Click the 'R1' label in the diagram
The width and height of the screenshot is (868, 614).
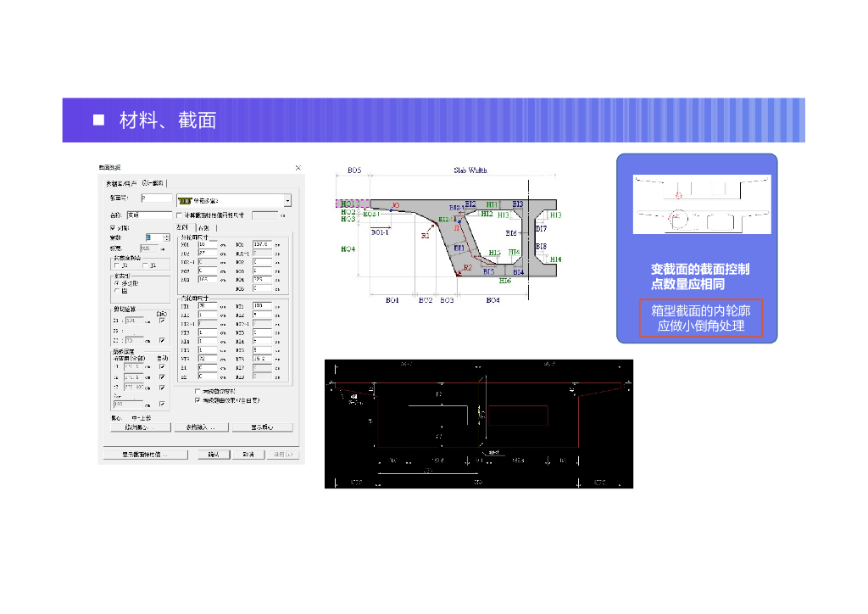pyautogui.click(x=426, y=236)
